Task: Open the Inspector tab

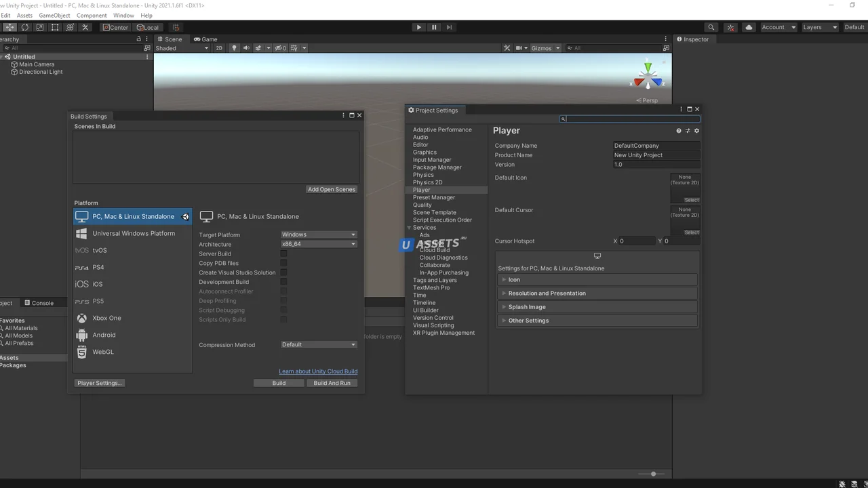Action: (x=692, y=39)
